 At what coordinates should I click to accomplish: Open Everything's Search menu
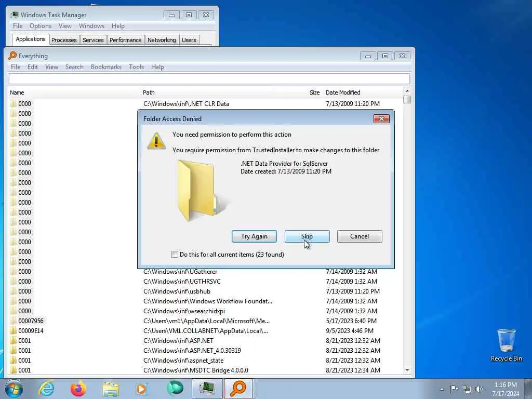tap(74, 67)
